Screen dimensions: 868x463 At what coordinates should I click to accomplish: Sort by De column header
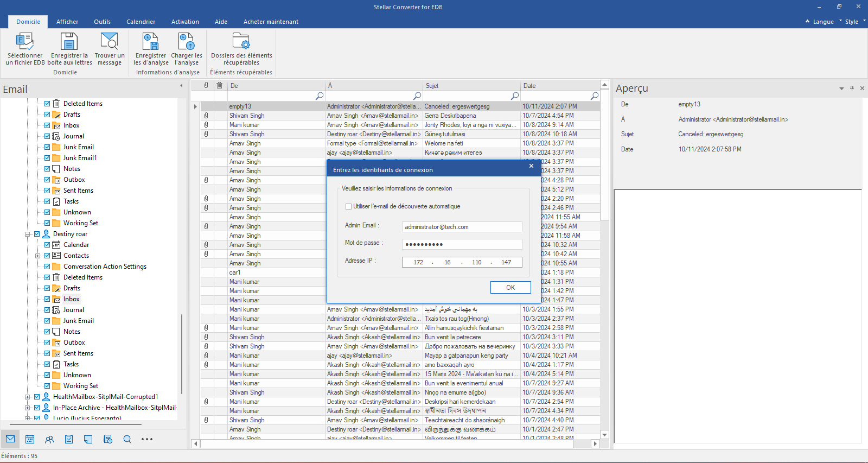pos(276,86)
